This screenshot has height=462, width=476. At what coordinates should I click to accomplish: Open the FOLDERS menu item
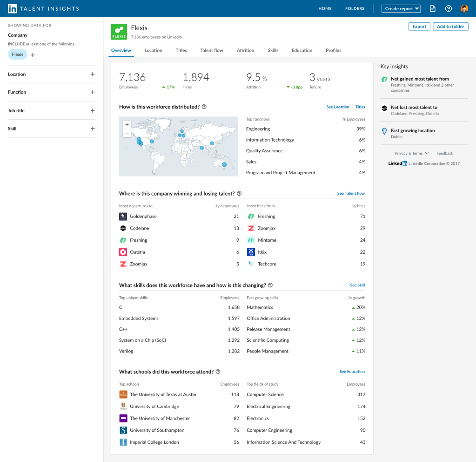point(355,8)
